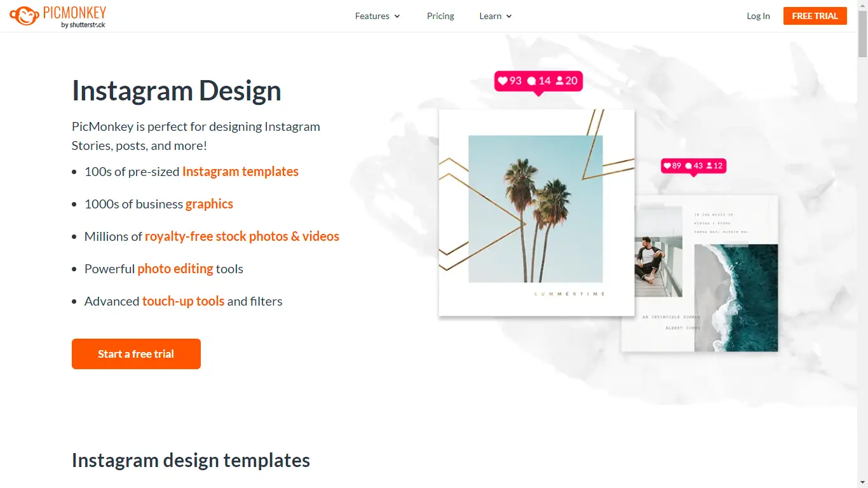Click the palm trees Summertime template image

(x=536, y=213)
